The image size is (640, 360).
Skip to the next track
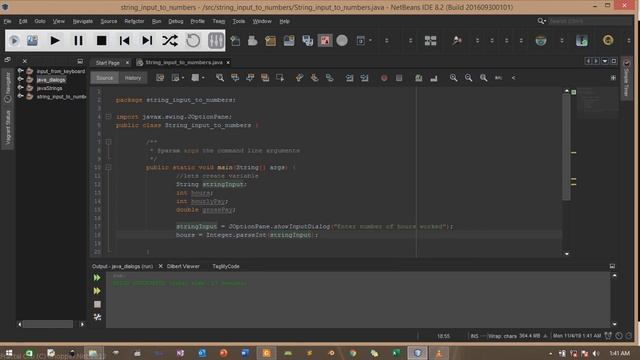coord(147,40)
